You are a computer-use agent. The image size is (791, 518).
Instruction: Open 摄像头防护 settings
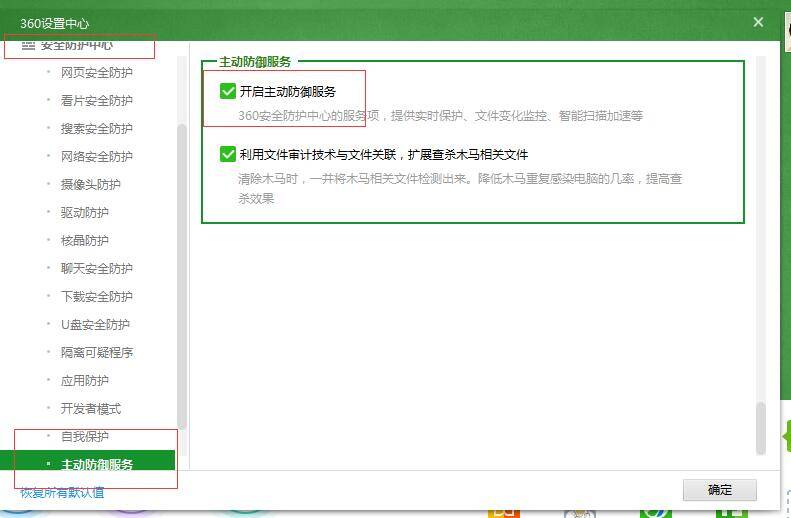(x=90, y=185)
